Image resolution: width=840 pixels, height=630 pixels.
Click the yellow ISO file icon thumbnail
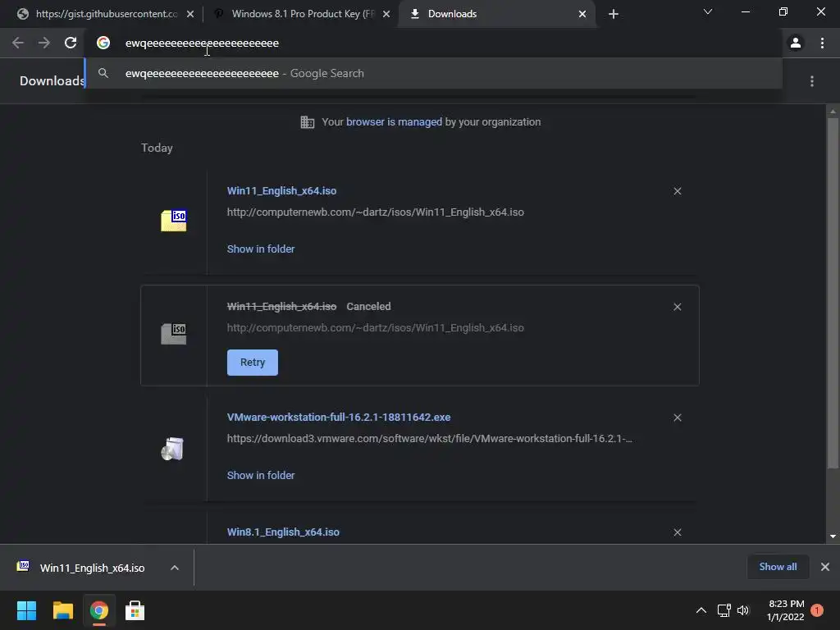pos(174,221)
